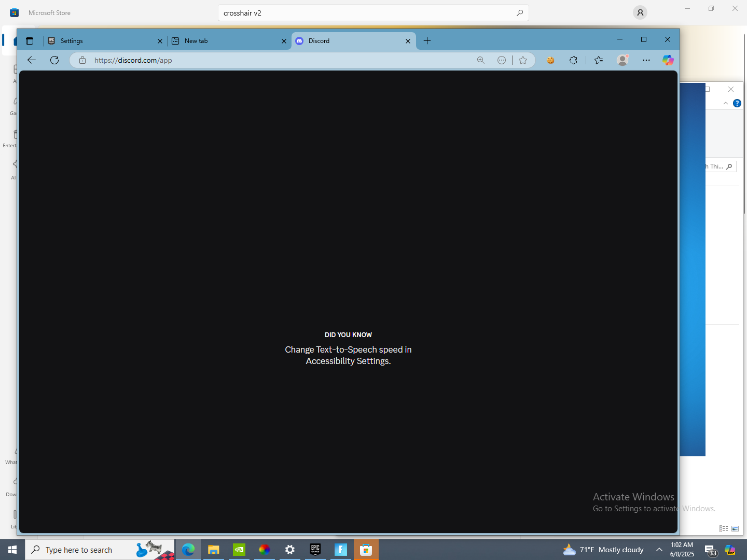Switch to details view in Explorer window
The height and width of the screenshot is (560, 747).
[x=724, y=528]
